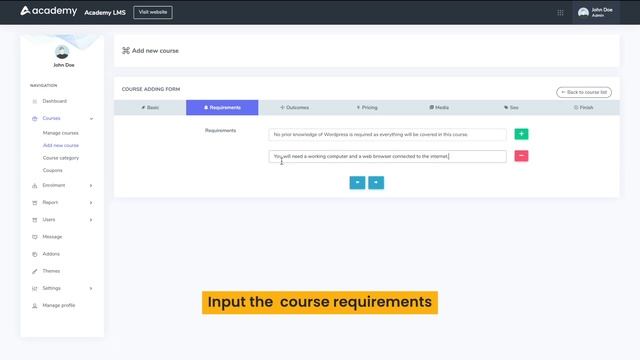
Task: Click the Settings sidebar icon
Action: click(x=35, y=289)
